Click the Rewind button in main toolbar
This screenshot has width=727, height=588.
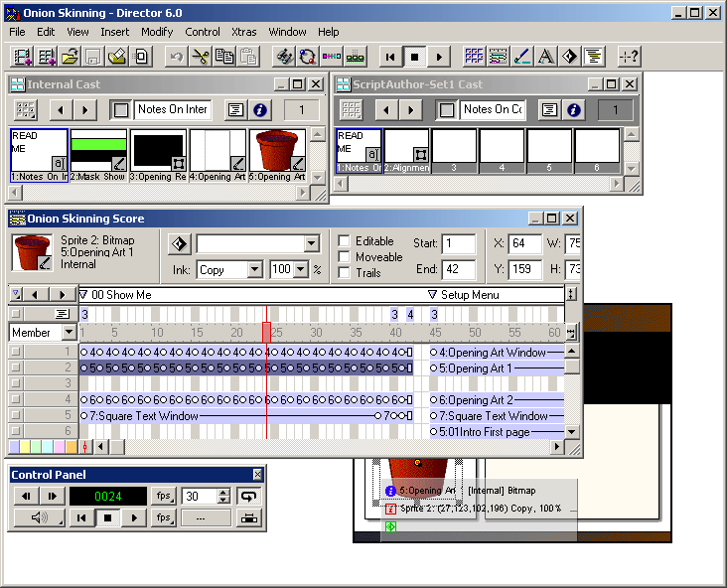[x=390, y=57]
